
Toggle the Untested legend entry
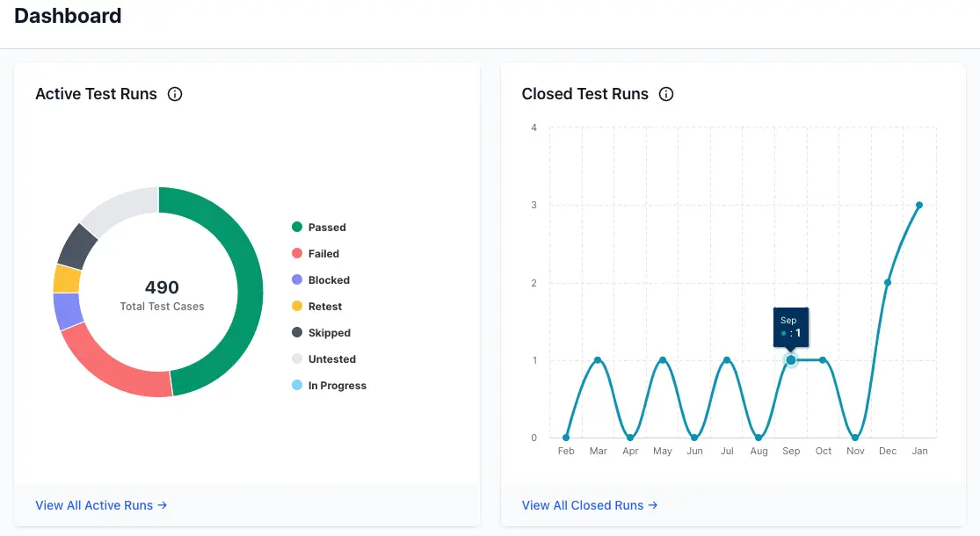(x=331, y=359)
